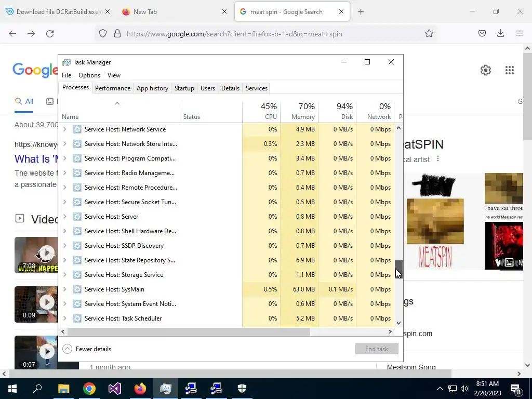Open File Explorer from taskbar
Screen dimensions: 532x399
pos(63,389)
